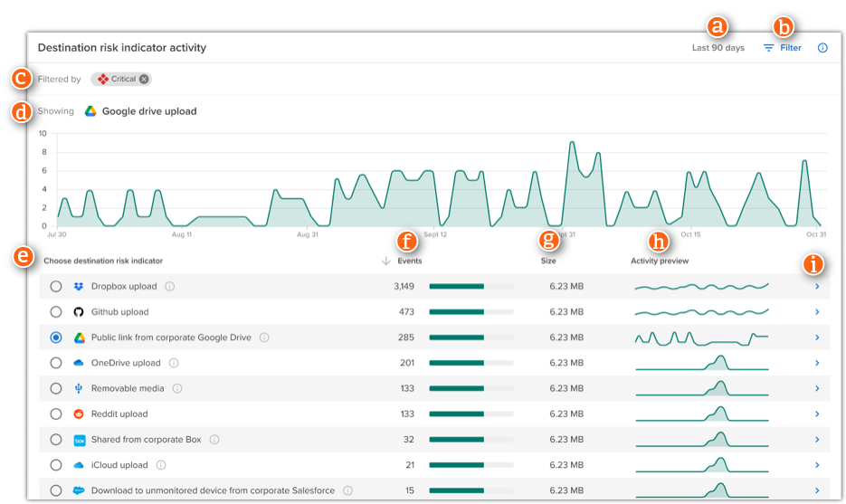This screenshot has height=504, width=846.
Task: Click info icon beside Public link from corporate Google Drive
Action: (264, 338)
